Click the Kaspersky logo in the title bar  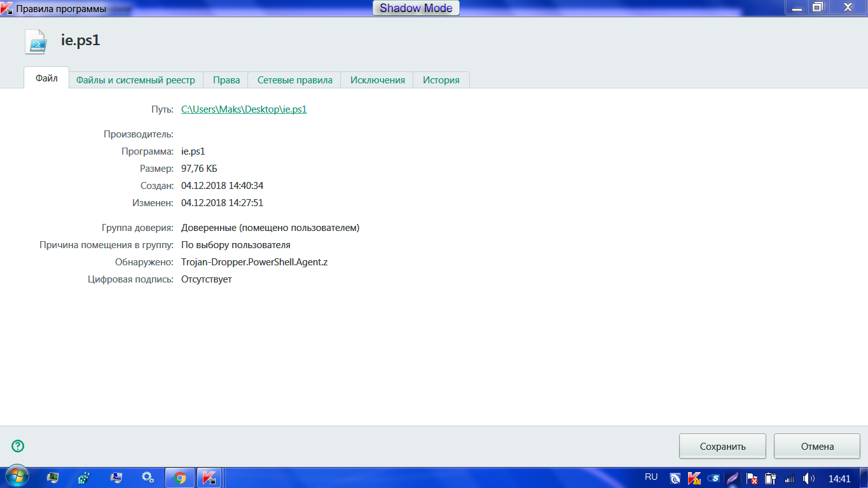[x=7, y=9]
